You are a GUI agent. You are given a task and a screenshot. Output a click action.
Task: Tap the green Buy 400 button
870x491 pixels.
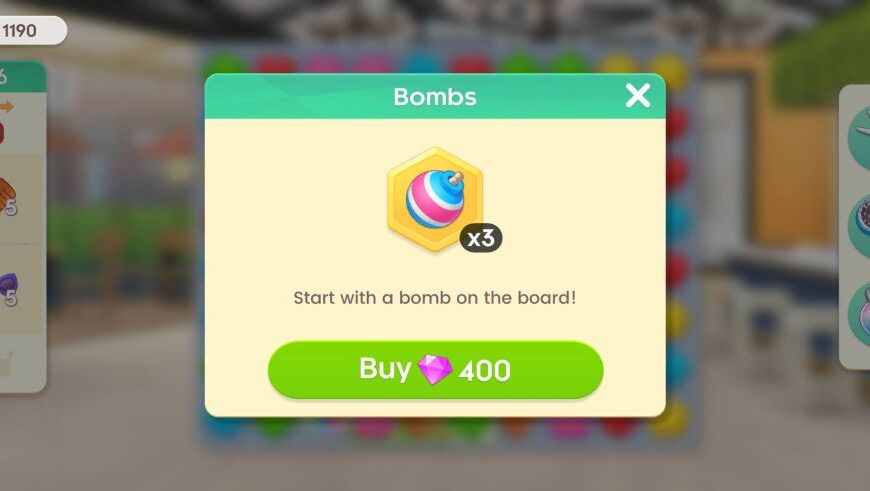click(x=436, y=369)
